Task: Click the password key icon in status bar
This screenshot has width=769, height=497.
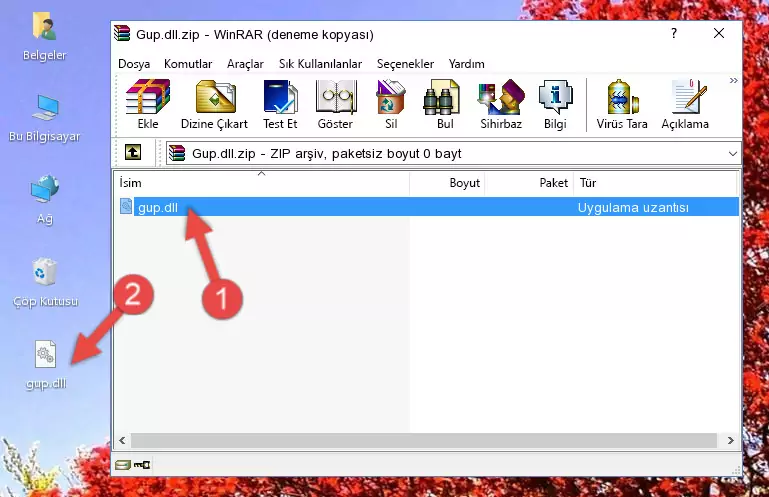Action: click(x=142, y=465)
